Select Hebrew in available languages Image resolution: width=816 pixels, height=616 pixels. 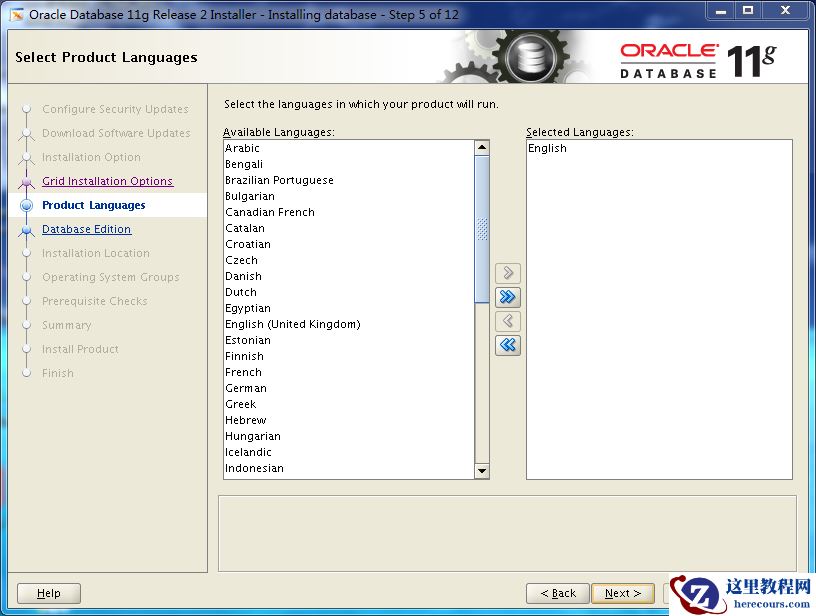click(x=349, y=420)
